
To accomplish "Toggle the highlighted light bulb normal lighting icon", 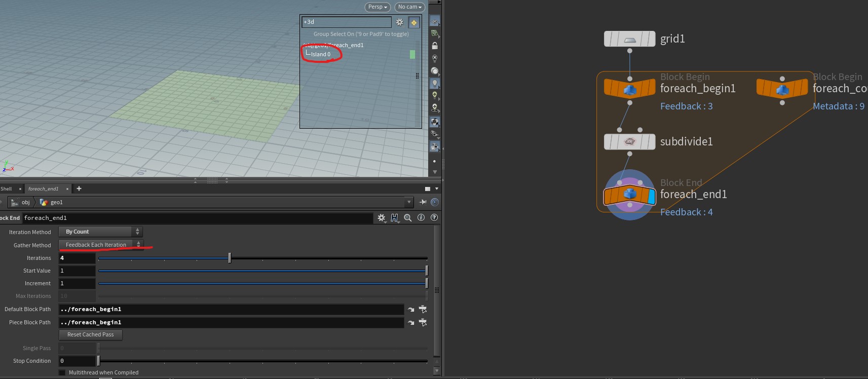I will [435, 83].
